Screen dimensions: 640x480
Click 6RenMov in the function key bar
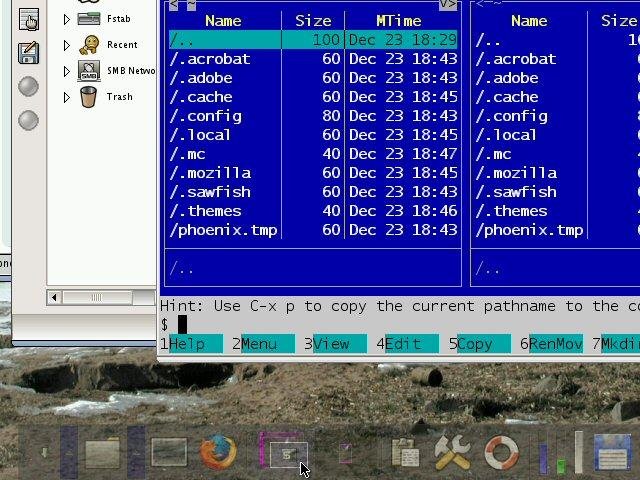[551, 344]
